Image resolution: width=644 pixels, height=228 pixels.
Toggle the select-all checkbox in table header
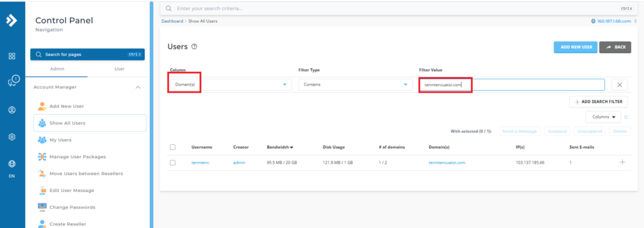[172, 147]
